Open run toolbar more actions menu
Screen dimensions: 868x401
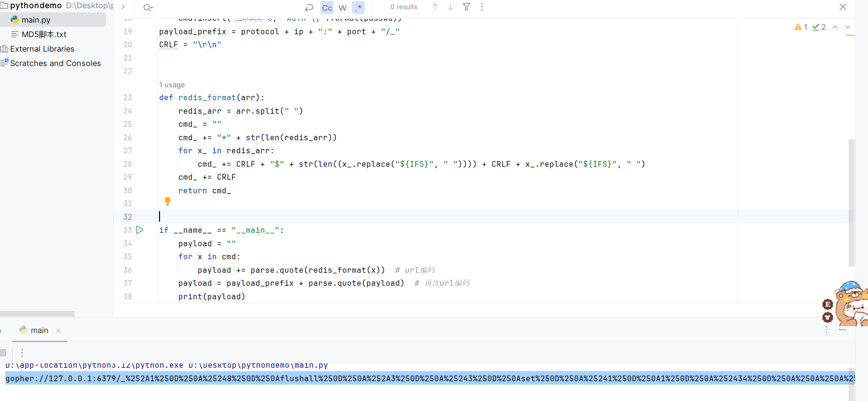point(22,353)
